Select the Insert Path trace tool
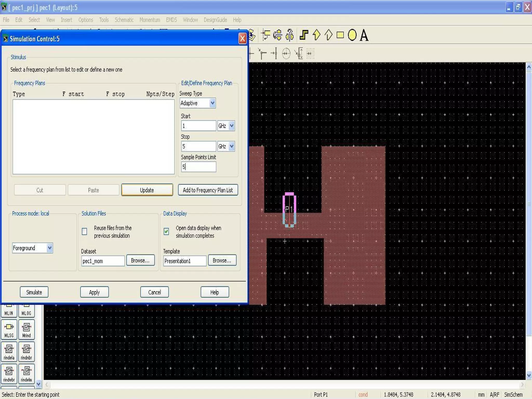The image size is (532, 399). [x=304, y=35]
